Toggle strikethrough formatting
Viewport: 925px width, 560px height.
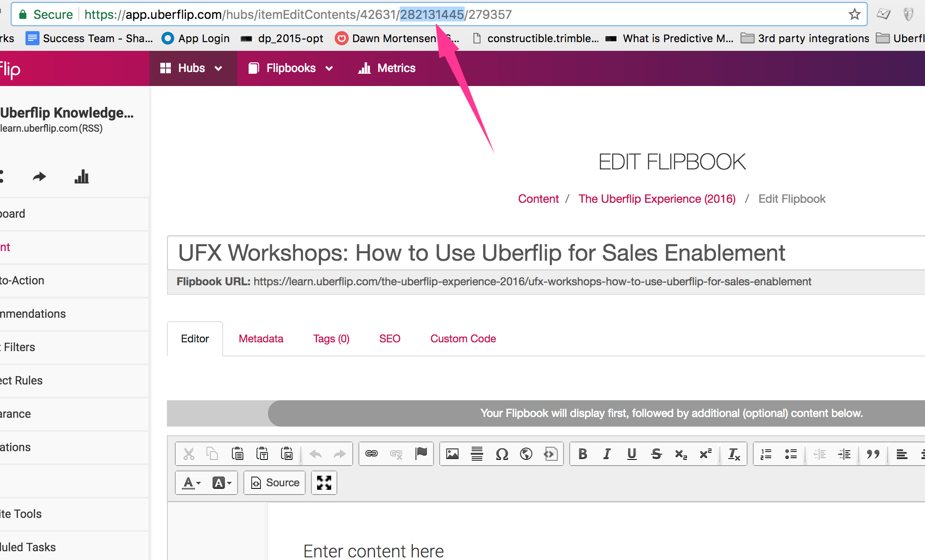(x=656, y=454)
